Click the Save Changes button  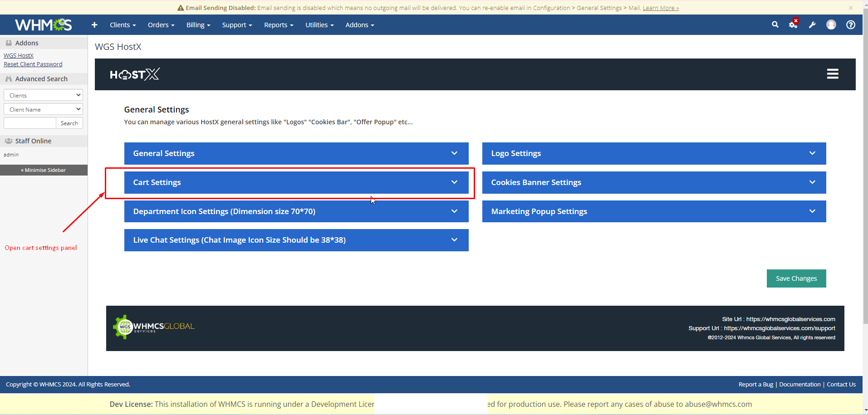796,278
